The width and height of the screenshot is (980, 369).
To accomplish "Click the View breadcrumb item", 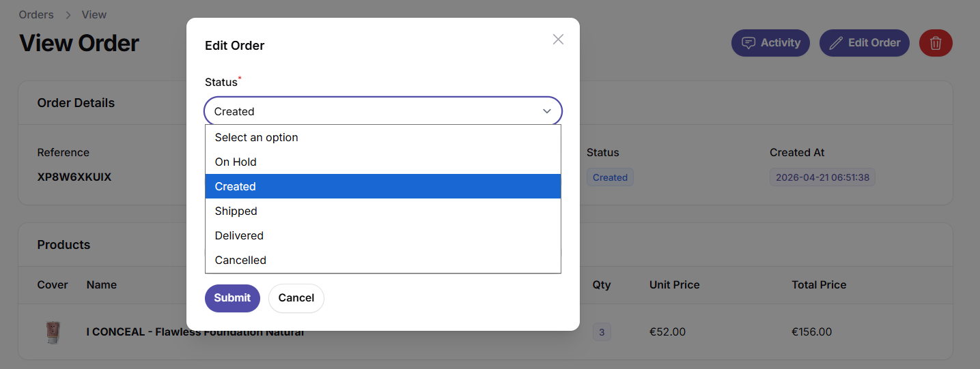I will [x=94, y=14].
